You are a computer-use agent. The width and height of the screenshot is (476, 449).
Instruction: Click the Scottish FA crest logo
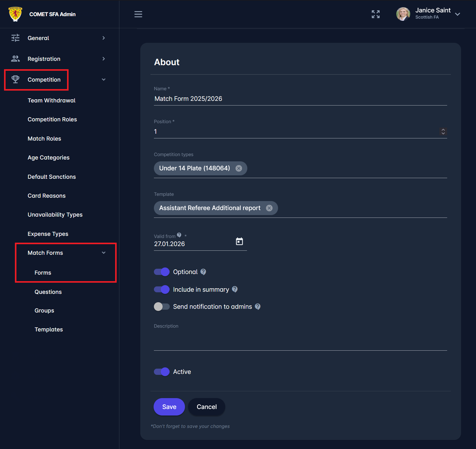click(15, 14)
